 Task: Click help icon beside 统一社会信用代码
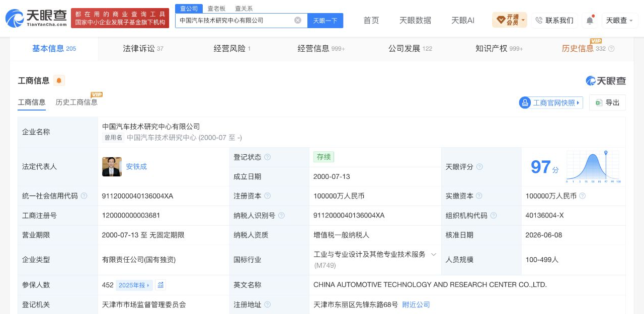pyautogui.click(x=84, y=196)
